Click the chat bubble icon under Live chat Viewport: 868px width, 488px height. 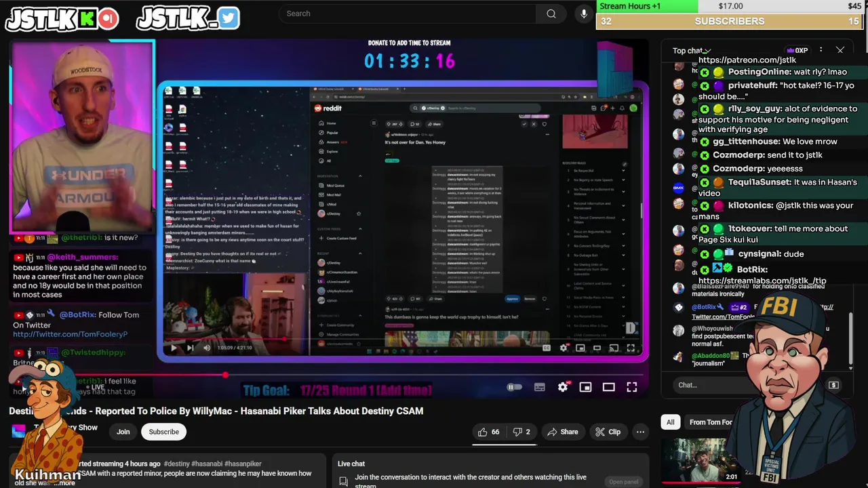[x=344, y=481]
